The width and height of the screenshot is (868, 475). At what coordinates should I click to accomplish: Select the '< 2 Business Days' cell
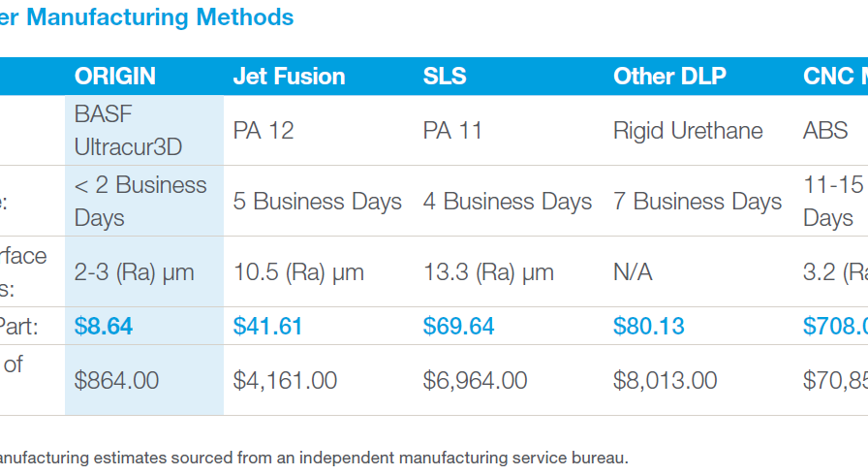coord(140,202)
